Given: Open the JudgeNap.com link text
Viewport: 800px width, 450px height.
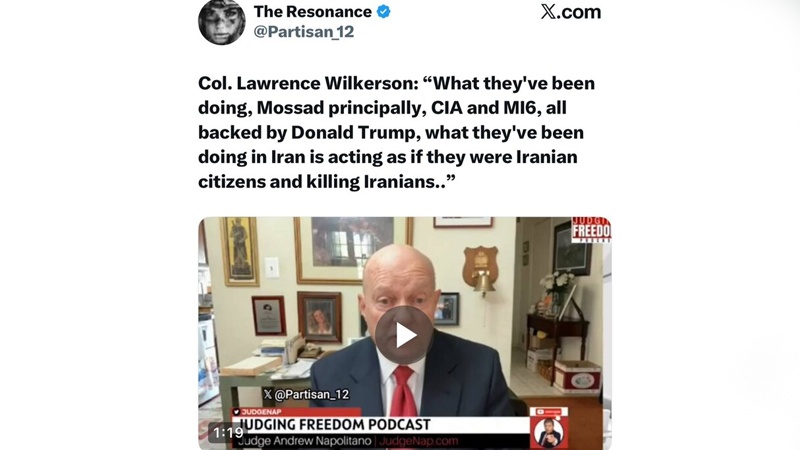Looking at the screenshot, I should (x=418, y=441).
